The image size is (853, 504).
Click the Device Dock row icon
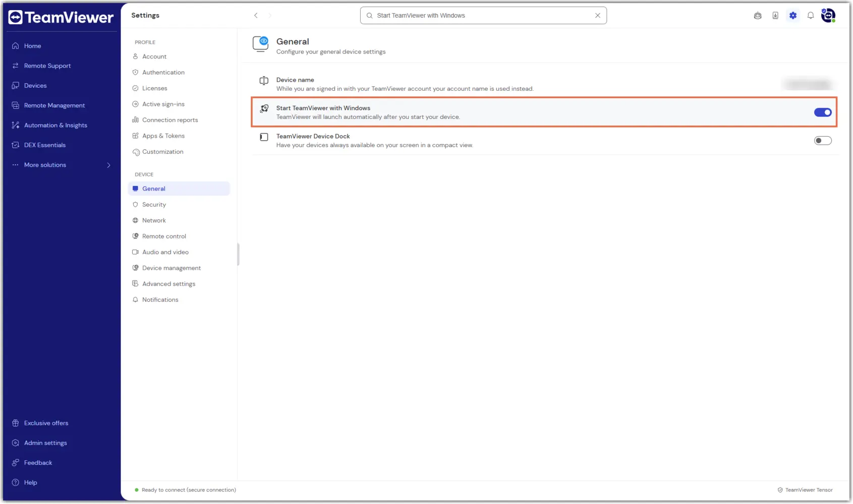[264, 137]
